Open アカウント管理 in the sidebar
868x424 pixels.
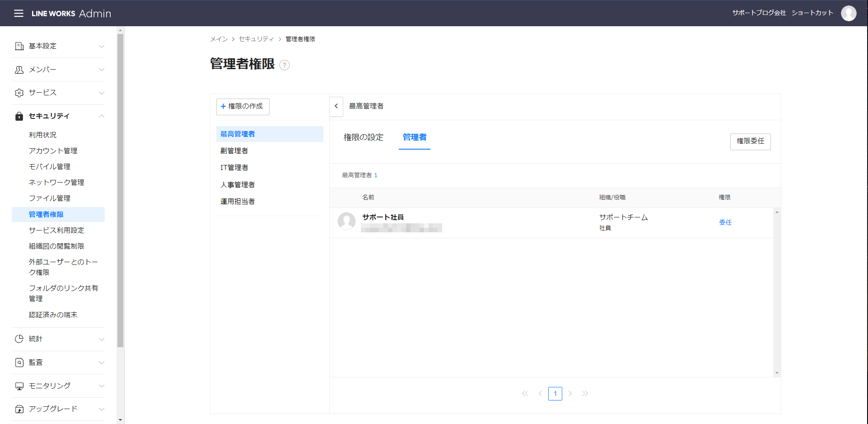pos(53,151)
